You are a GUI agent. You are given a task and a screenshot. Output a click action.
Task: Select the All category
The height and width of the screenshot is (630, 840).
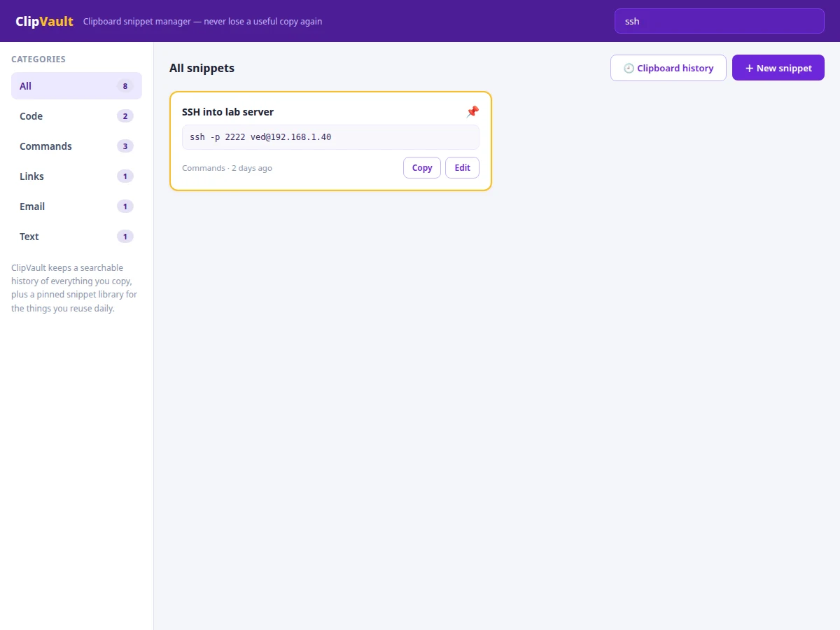(76, 86)
